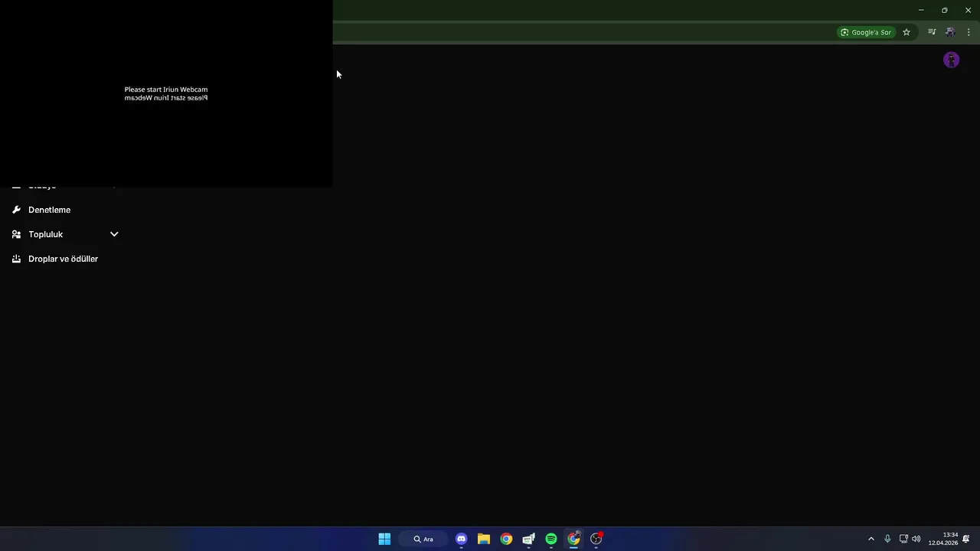This screenshot has width=980, height=551.
Task: Click the Iriun Webcam preview overlay
Action: pyautogui.click(x=166, y=93)
